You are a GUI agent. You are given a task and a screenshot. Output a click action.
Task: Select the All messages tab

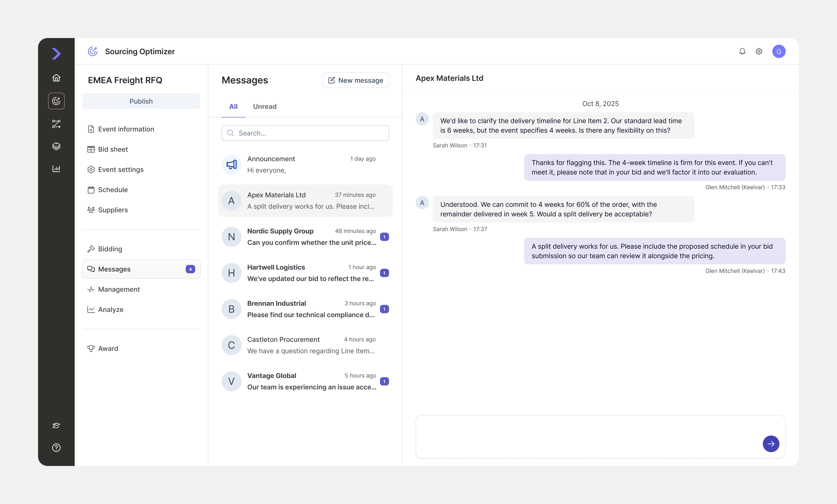(233, 107)
